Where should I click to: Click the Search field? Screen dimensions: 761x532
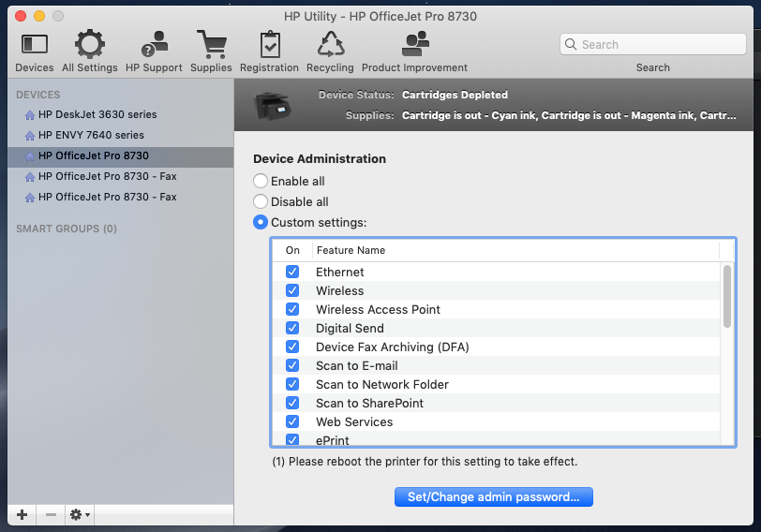point(653,44)
